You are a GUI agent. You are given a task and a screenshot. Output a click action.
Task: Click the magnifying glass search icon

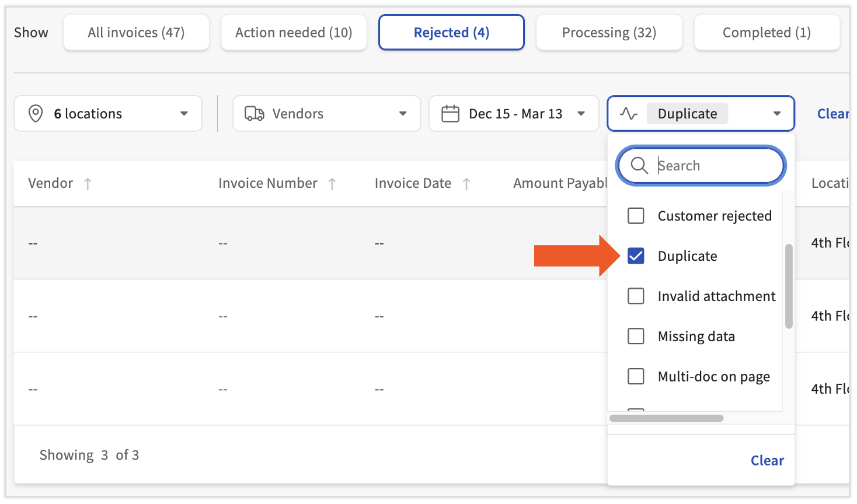[x=639, y=166]
